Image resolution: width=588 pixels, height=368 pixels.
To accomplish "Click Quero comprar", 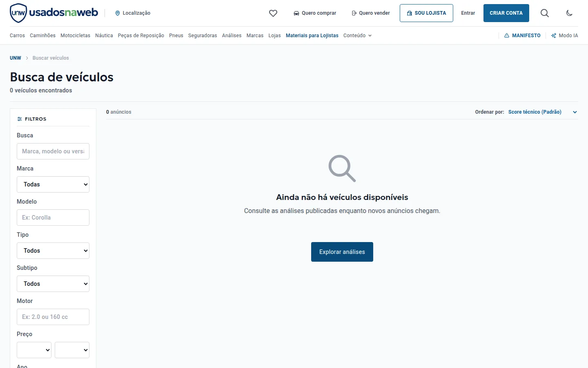I will coord(315,13).
